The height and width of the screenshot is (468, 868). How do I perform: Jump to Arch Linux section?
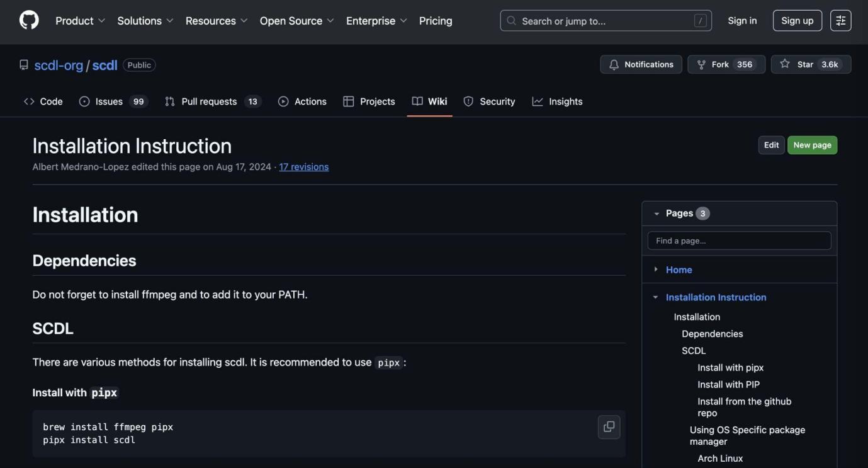[720, 459]
